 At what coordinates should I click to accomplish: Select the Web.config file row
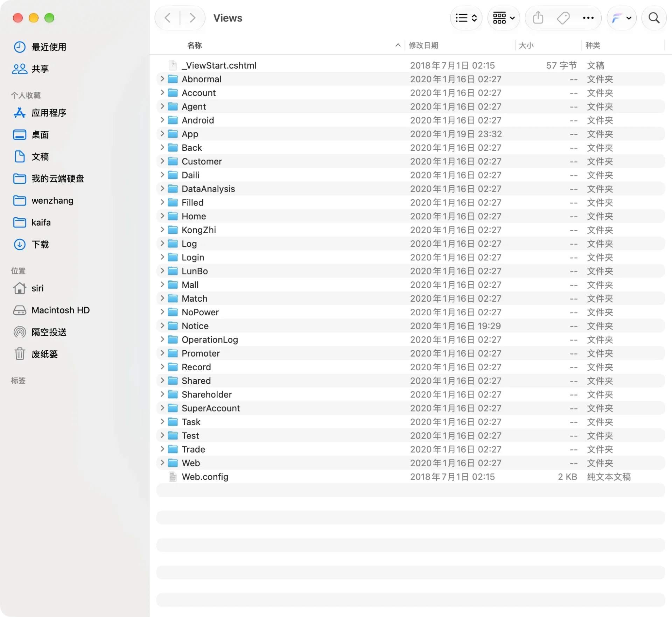[410, 477]
